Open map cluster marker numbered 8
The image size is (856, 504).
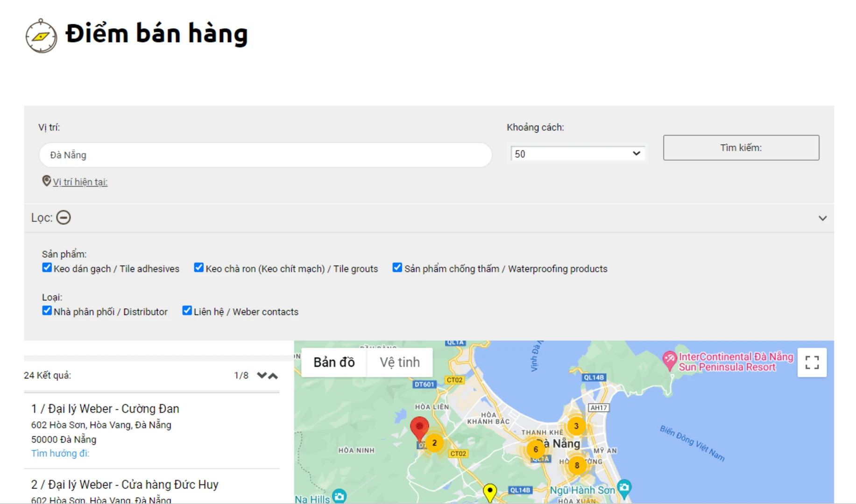(577, 465)
